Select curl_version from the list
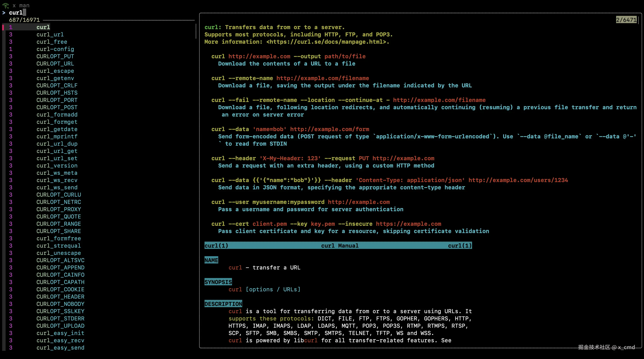This screenshot has height=359, width=644. pyautogui.click(x=57, y=165)
